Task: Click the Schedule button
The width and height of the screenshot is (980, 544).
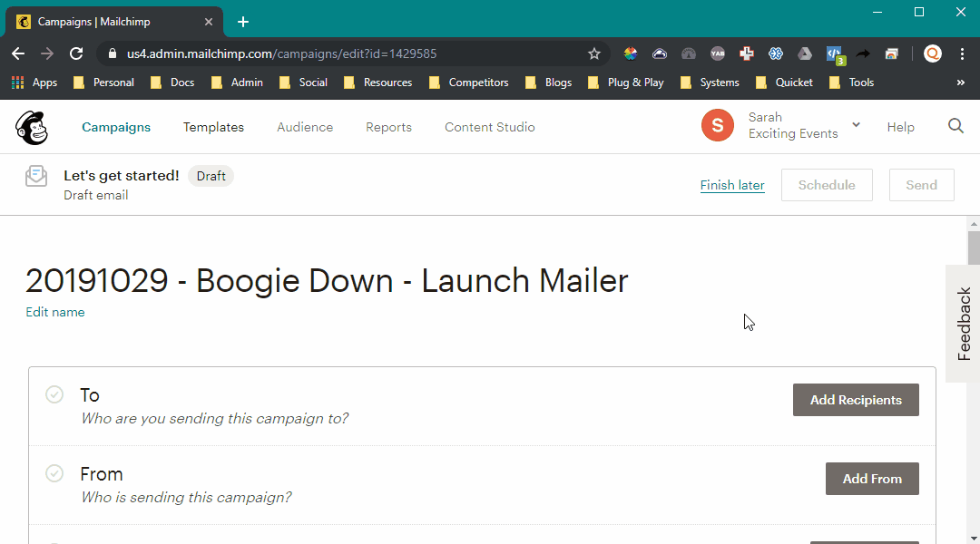Action: [x=827, y=185]
